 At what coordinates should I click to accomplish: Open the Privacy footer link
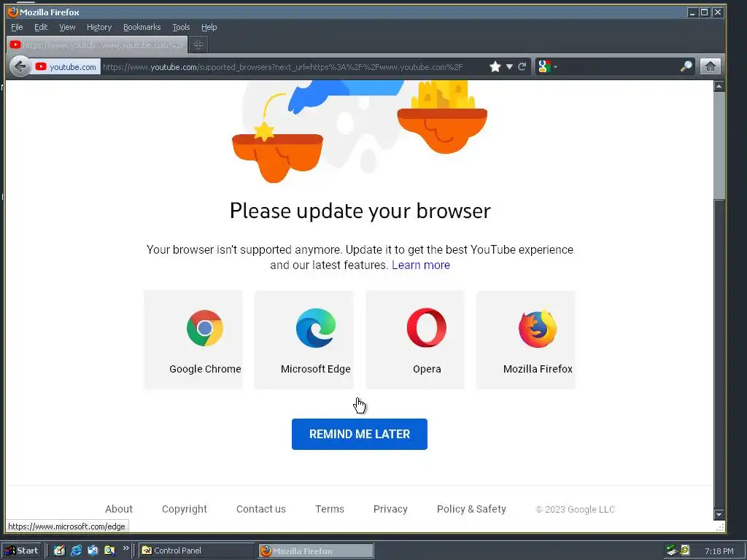pos(390,509)
